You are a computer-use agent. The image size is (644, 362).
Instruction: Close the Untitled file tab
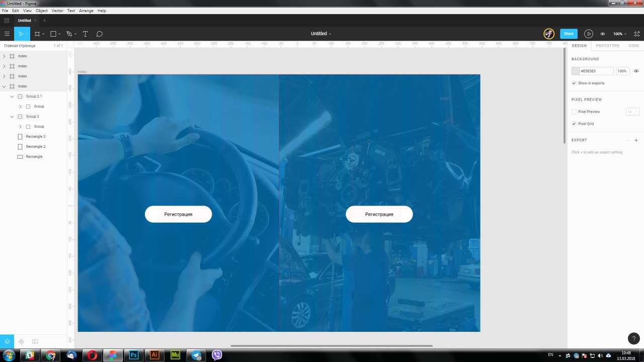click(35, 21)
